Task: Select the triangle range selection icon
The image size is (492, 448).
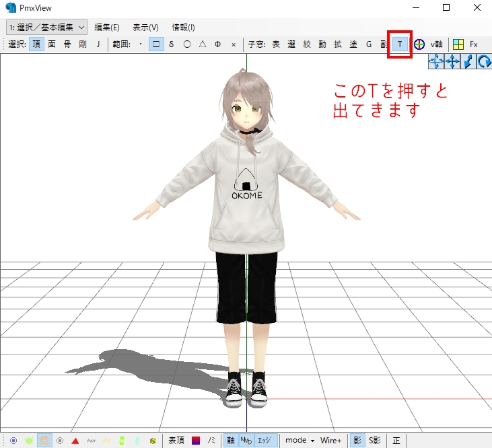Action: pos(203,44)
